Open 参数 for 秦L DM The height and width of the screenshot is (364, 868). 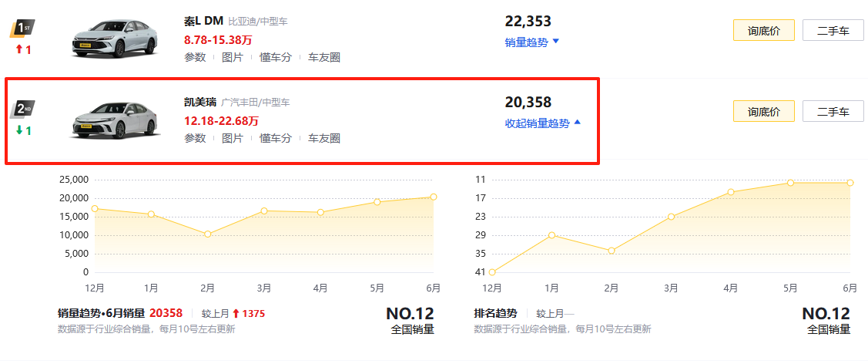click(x=195, y=57)
